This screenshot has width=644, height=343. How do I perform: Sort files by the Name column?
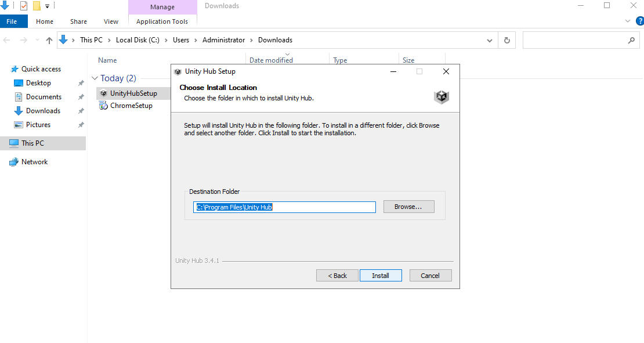tap(107, 60)
